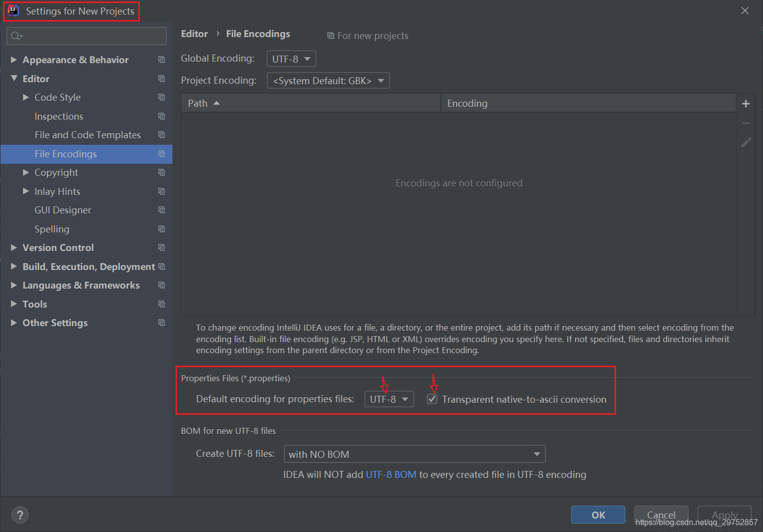
Task: Click the search magnifier icon
Action: click(x=17, y=36)
